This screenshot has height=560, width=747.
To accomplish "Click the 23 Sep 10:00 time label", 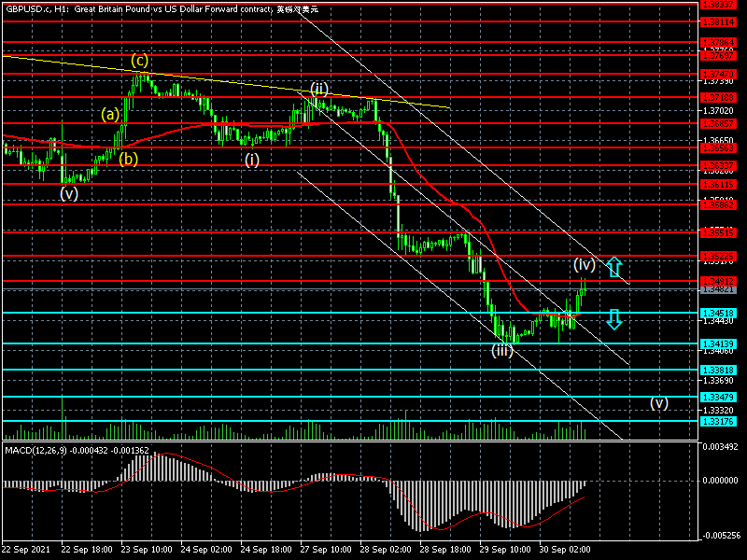I will (x=147, y=550).
